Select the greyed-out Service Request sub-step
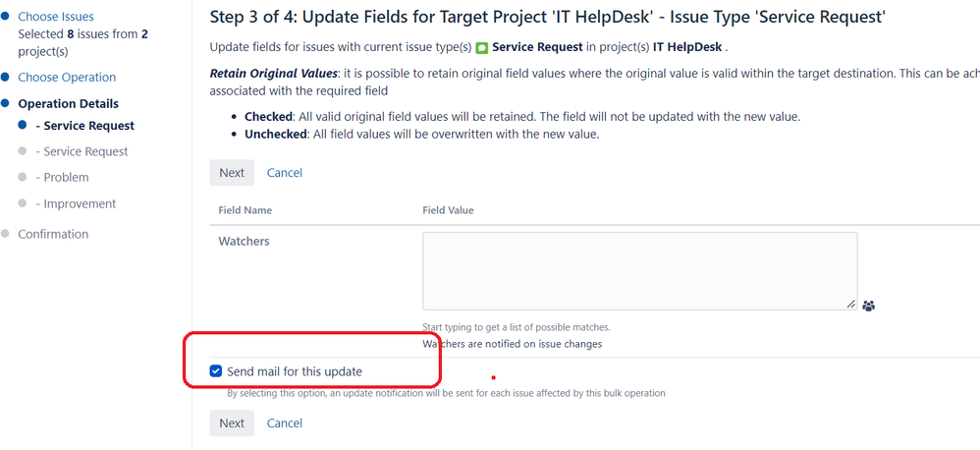This screenshot has width=980, height=450. pyautogui.click(x=85, y=151)
